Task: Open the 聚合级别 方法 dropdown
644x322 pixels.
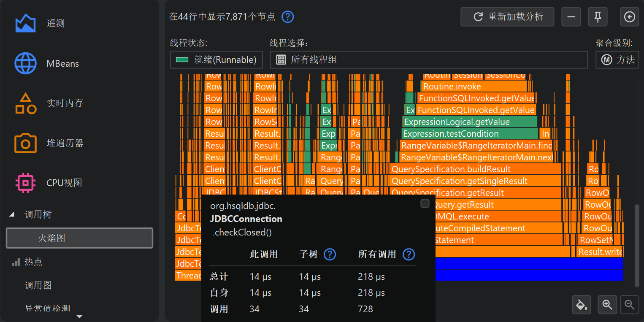Action: point(617,60)
